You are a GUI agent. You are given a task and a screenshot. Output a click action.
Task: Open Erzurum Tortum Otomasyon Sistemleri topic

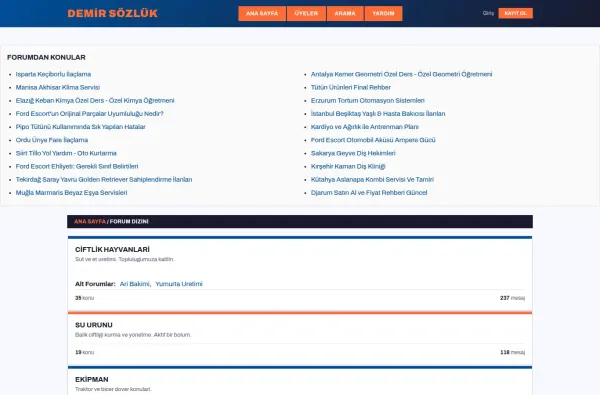pos(367,101)
